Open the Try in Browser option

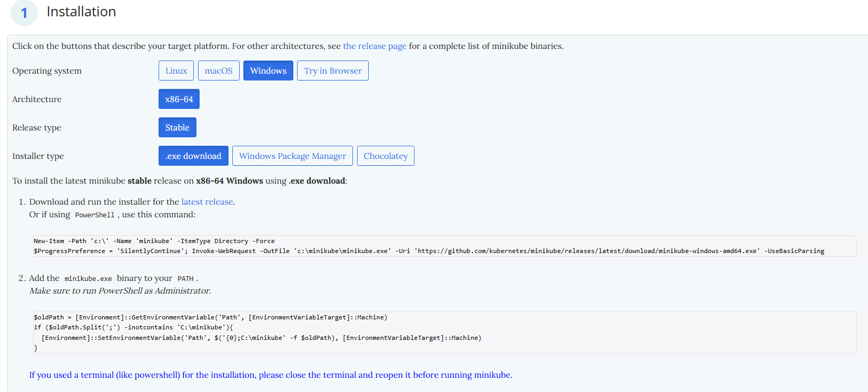[332, 71]
